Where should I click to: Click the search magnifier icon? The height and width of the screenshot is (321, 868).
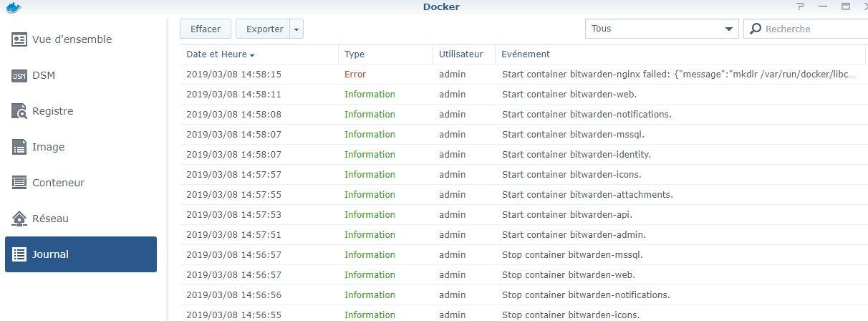755,29
